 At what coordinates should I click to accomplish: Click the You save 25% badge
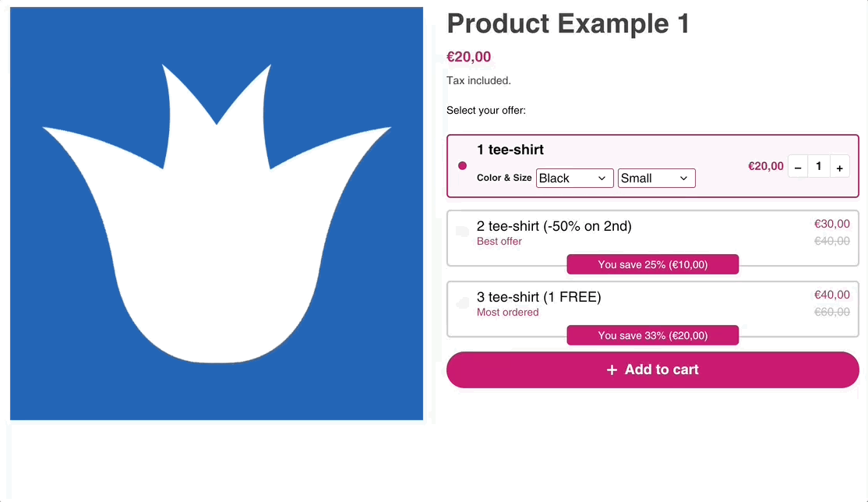point(652,264)
